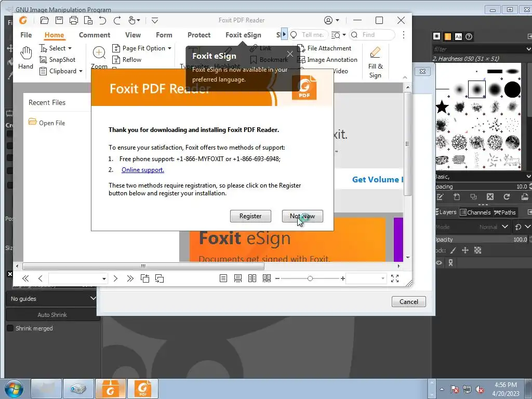Open the Windows Start button
Viewport: 532px width, 399px height.
(14, 389)
